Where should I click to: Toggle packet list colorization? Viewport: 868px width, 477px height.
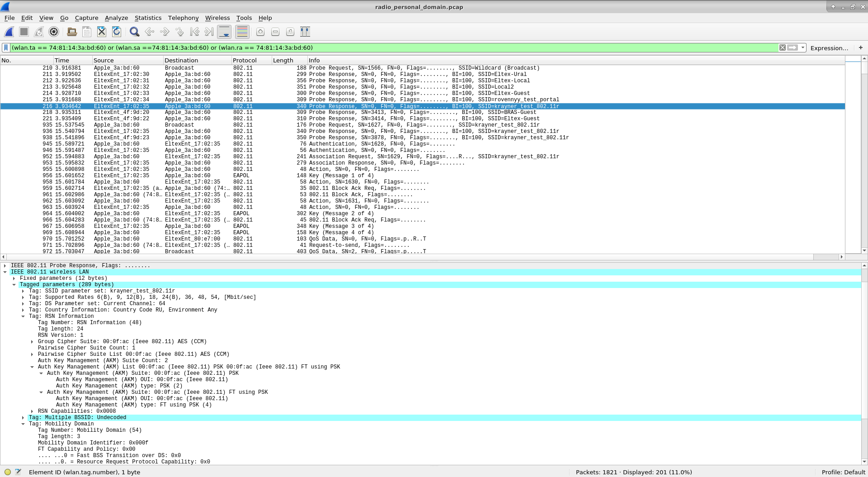tap(242, 32)
